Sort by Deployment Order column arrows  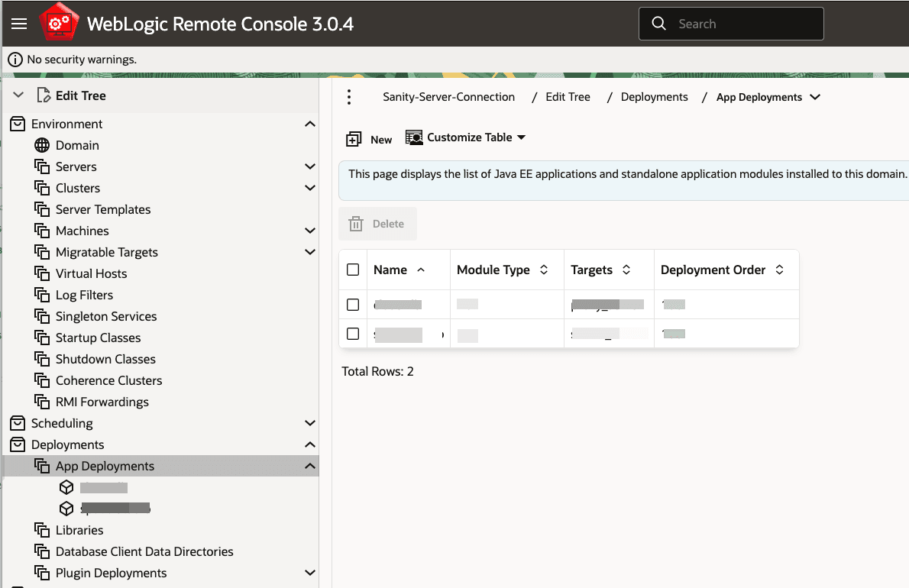(780, 270)
